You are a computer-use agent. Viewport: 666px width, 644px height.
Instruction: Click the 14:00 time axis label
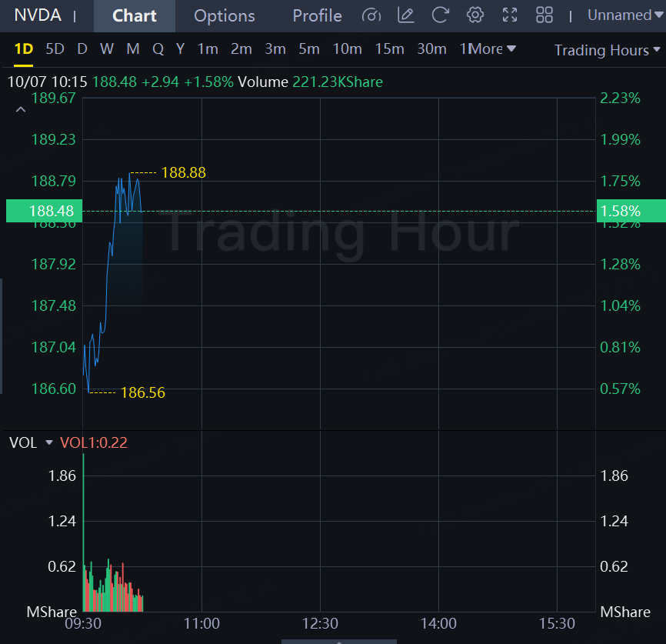coord(438,623)
